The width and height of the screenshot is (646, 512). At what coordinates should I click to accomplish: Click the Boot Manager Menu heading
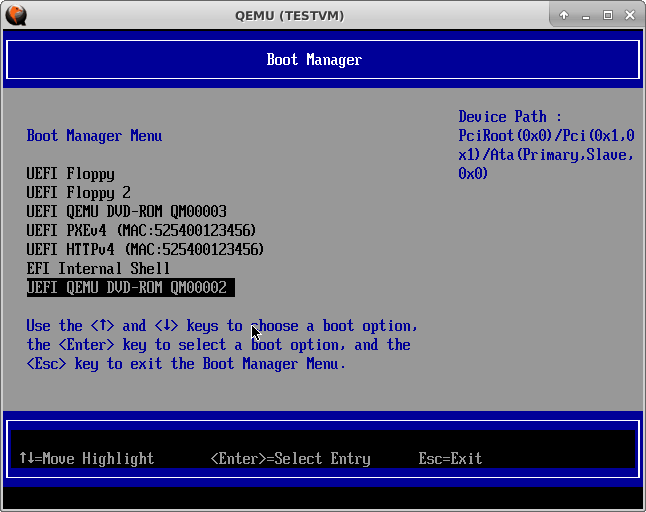(x=94, y=136)
